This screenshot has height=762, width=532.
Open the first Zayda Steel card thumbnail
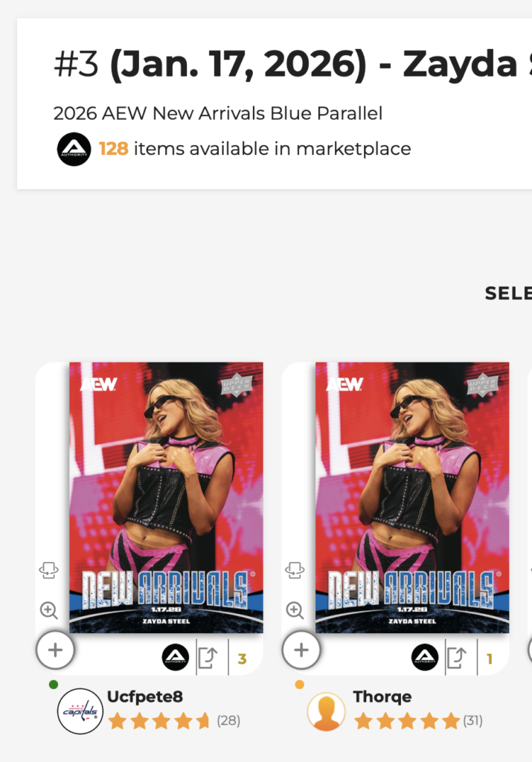pyautogui.click(x=166, y=497)
